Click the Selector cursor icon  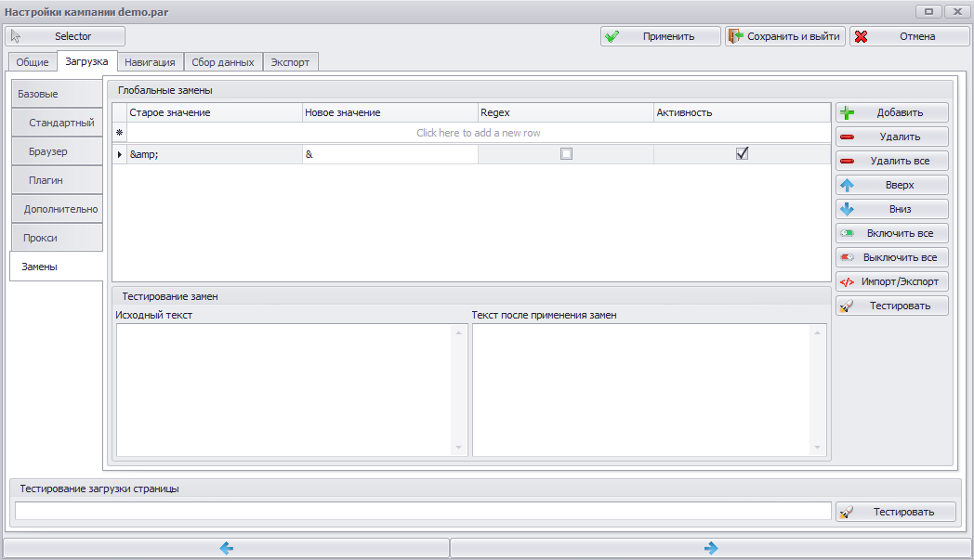[16, 36]
